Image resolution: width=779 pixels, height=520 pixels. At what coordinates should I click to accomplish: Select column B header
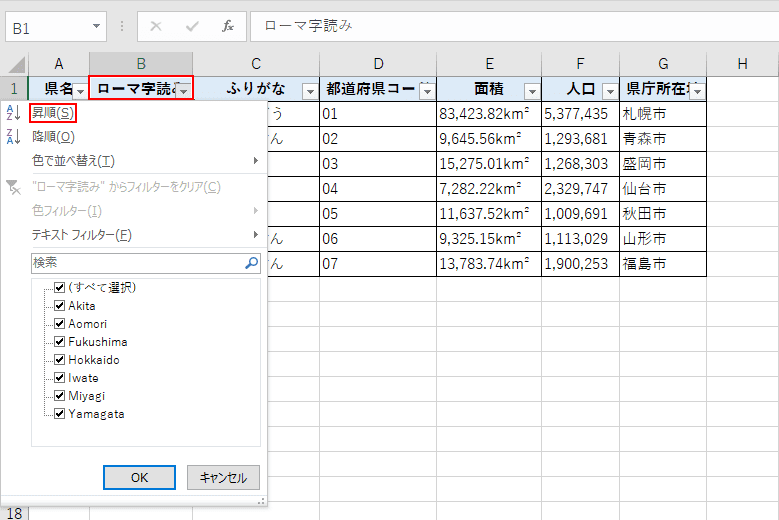pos(141,64)
